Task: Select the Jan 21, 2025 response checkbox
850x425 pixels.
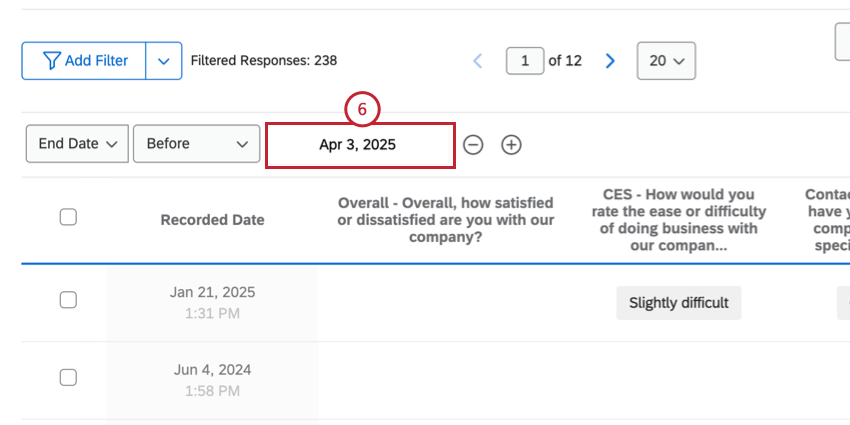Action: pyautogui.click(x=68, y=300)
